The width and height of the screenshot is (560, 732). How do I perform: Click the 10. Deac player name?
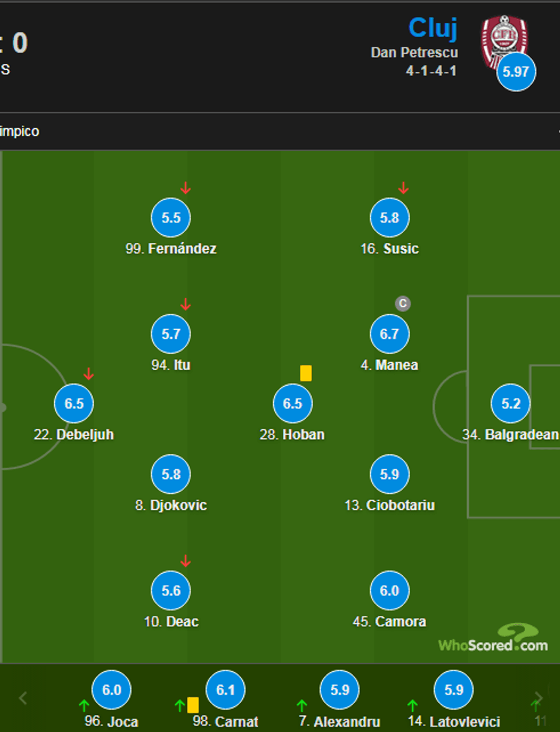(x=171, y=622)
